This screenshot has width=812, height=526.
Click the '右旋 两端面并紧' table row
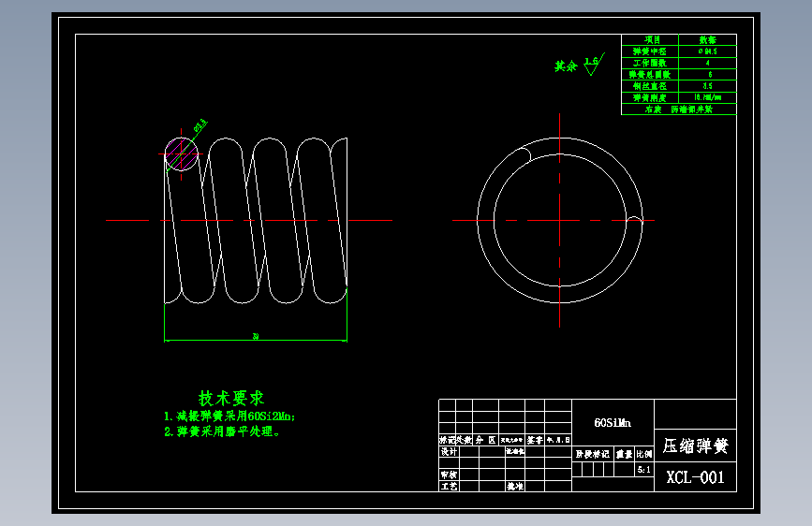679,110
